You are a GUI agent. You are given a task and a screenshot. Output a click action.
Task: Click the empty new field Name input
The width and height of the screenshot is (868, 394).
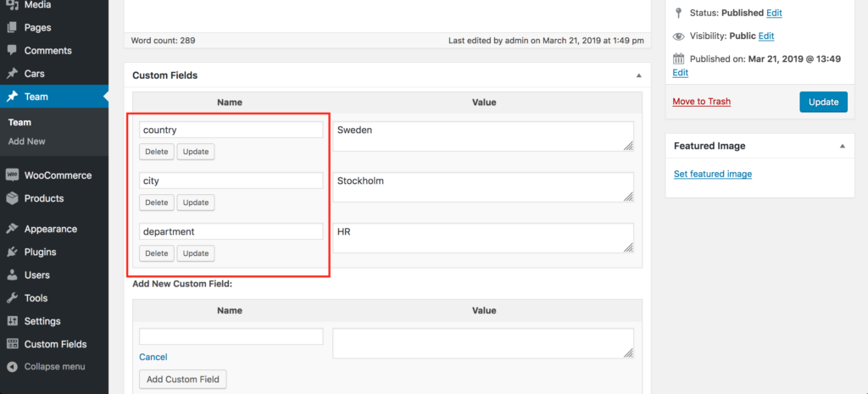point(231,336)
